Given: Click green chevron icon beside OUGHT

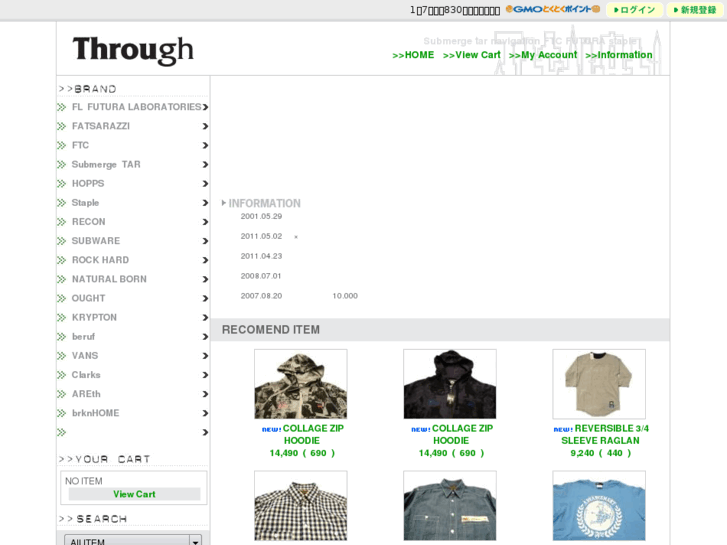Looking at the screenshot, I should 62,298.
